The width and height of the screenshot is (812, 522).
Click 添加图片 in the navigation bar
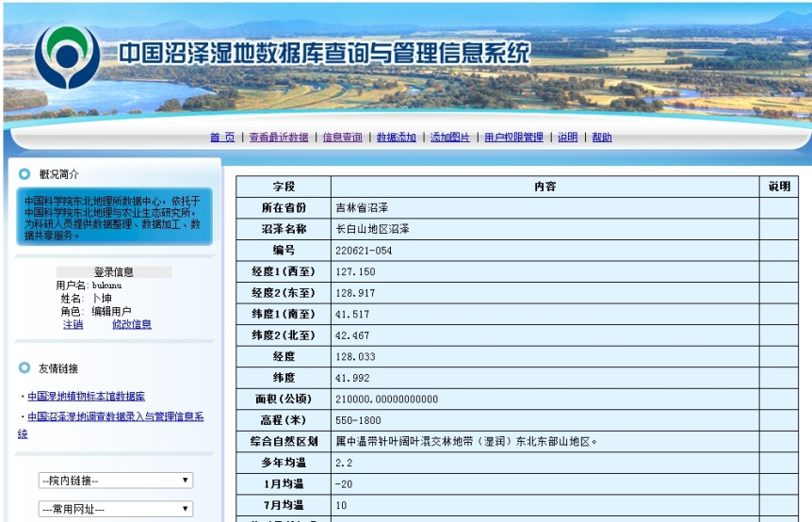450,138
